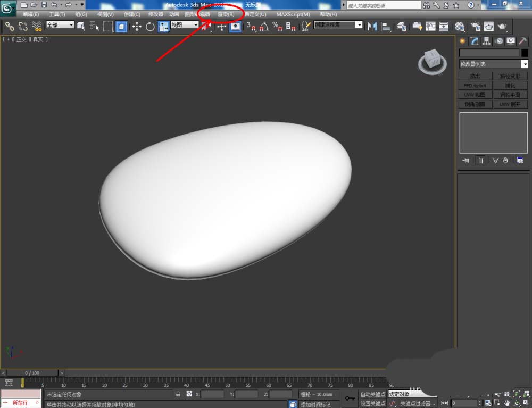532x408 pixels.
Task: Click the Render Production teapot icon
Action: point(502,26)
